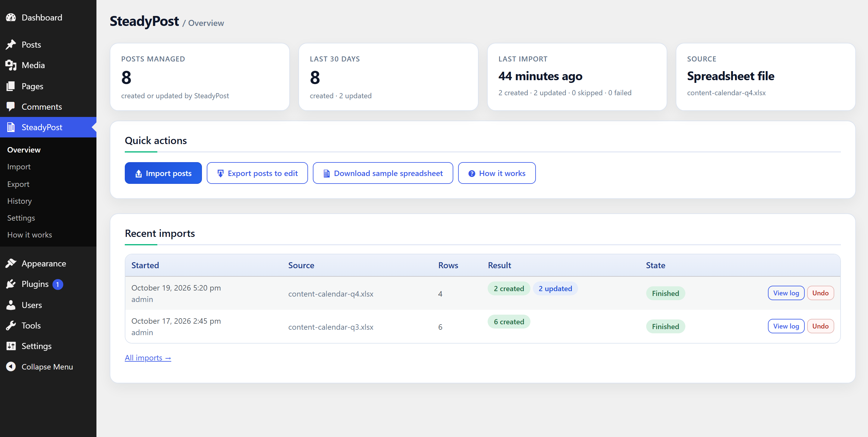Click content-calendar-q4.xlsx in the Source card
868x437 pixels.
(726, 93)
